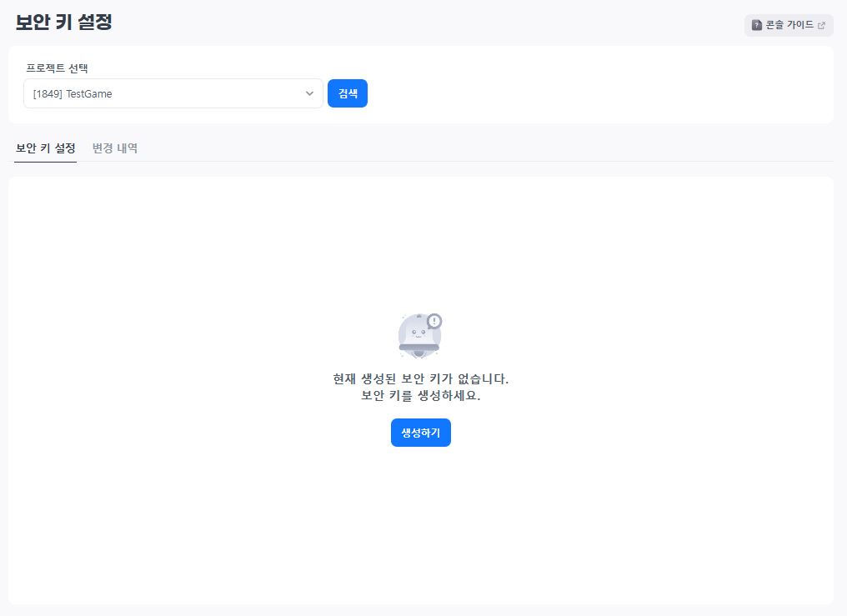Open the 콘솔 가이드 link
Image resolution: width=847 pixels, height=616 pixels.
click(x=789, y=25)
